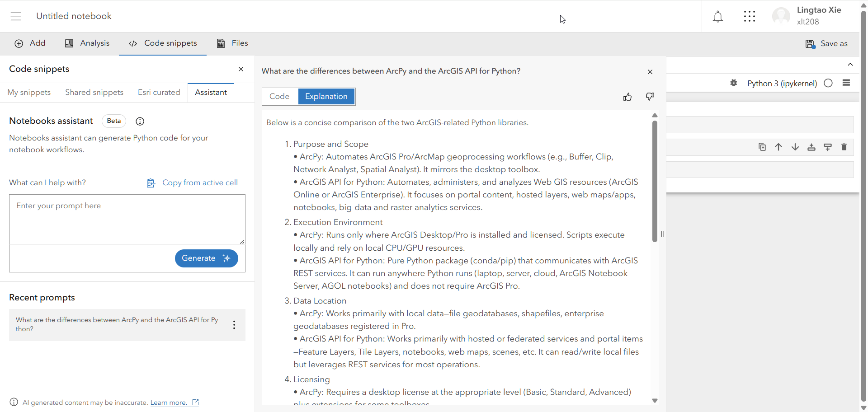This screenshot has height=412, width=868.
Task: Duplicate the active notebook cell
Action: [x=762, y=147]
